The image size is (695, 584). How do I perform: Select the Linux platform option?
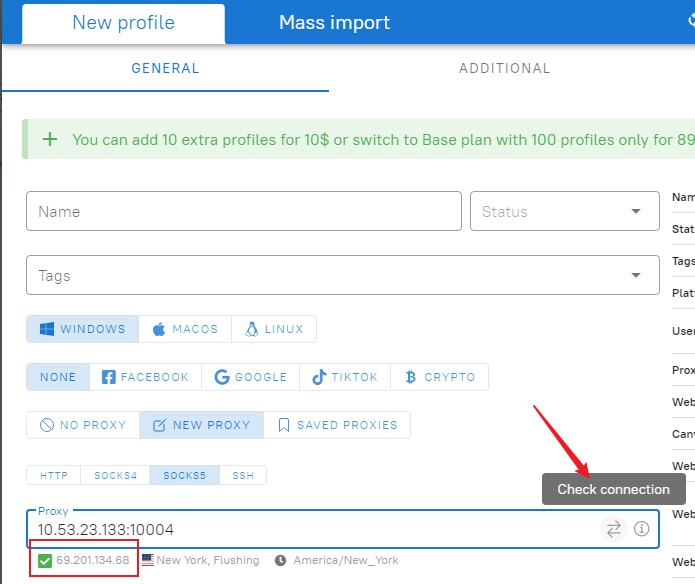pos(274,329)
